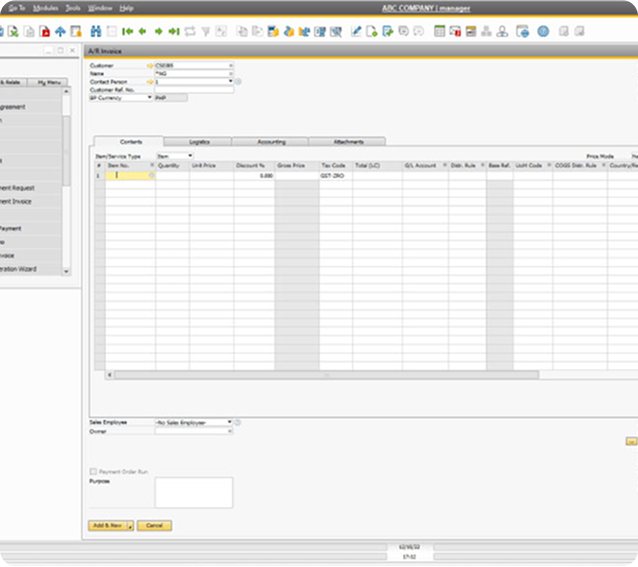Viewport: 638px width, 567px height.
Task: Click the Cancel button
Action: pyautogui.click(x=154, y=525)
